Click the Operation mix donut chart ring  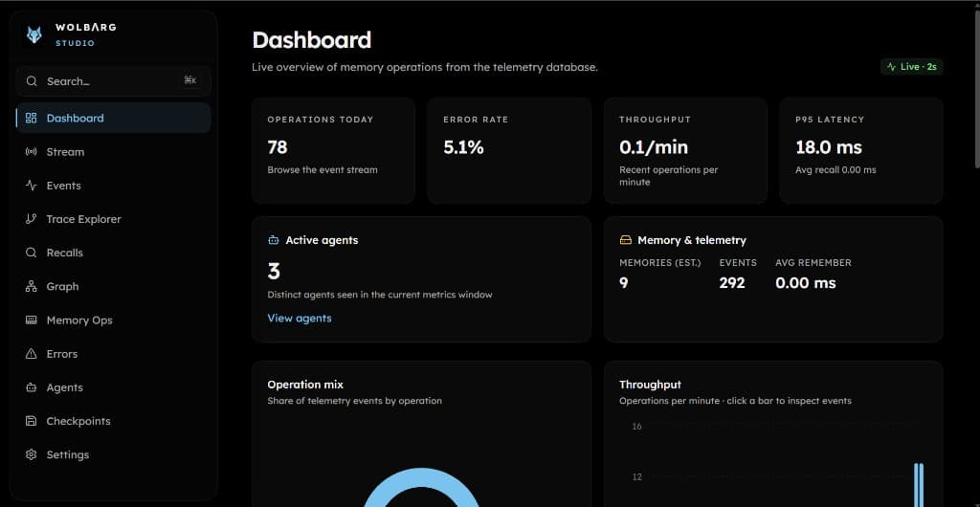[x=421, y=479]
